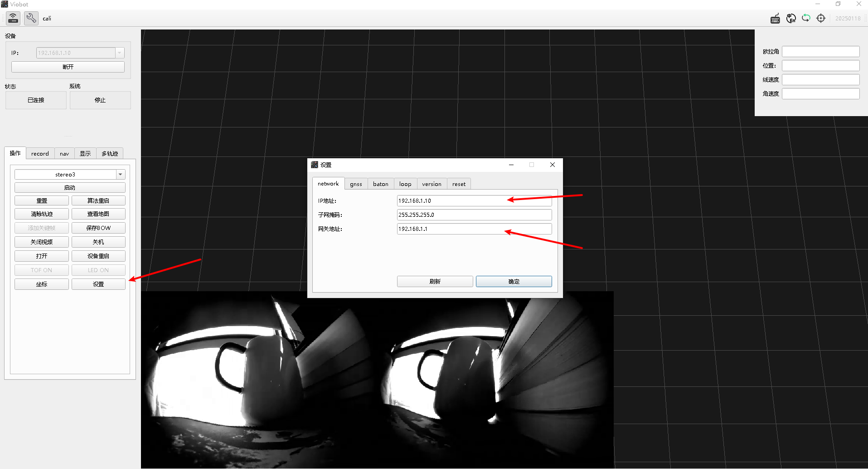868x469 pixels.
Task: Click the router/wifi device connection icon
Action: 13,18
